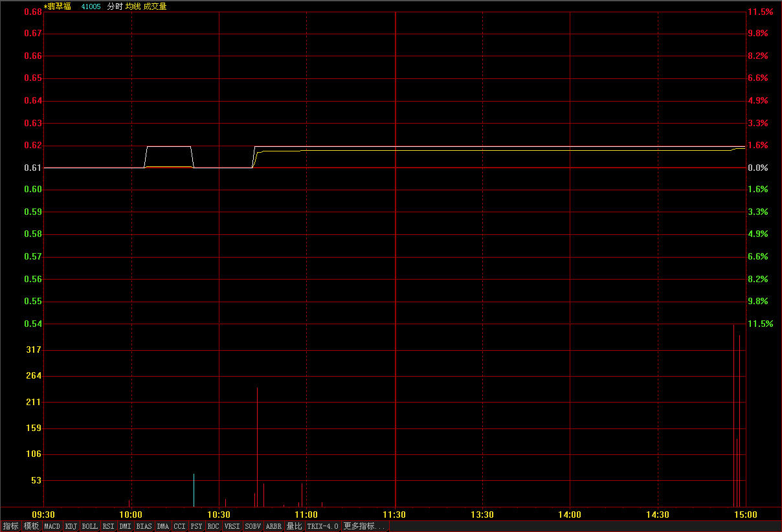Viewport: 782px width, 532px height.
Task: Show the SOBV indicator
Action: click(253, 526)
